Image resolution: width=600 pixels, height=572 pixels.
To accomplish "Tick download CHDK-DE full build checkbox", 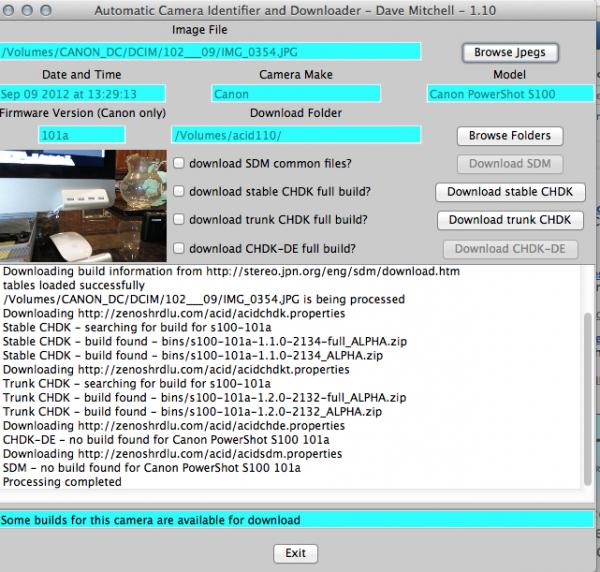I will [179, 249].
